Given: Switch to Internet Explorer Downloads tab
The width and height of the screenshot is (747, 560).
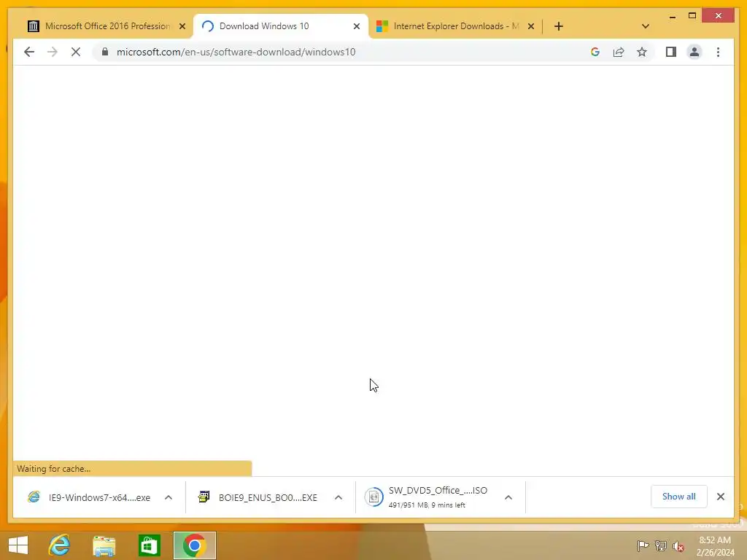Looking at the screenshot, I should pos(455,26).
